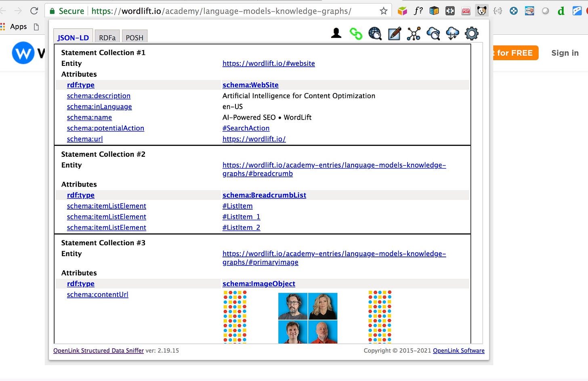The image size is (588, 381).
Task: Click the red PDF extension icon
Action: click(466, 11)
